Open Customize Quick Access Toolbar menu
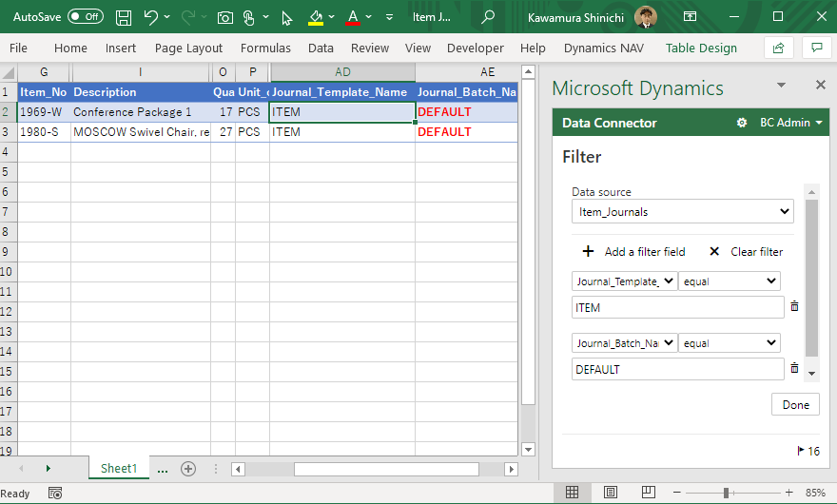This screenshot has height=504, width=837. pos(390,17)
